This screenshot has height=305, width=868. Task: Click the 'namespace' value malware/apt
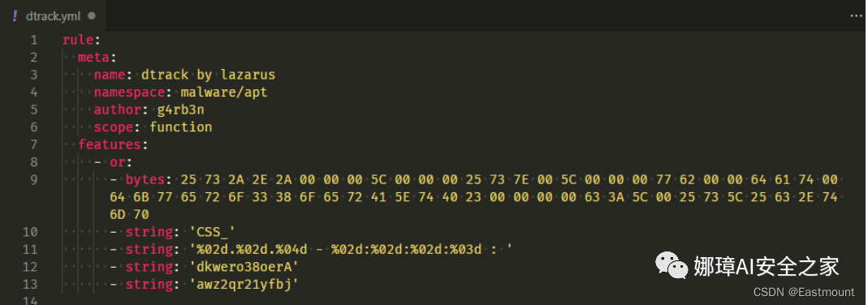pos(224,92)
